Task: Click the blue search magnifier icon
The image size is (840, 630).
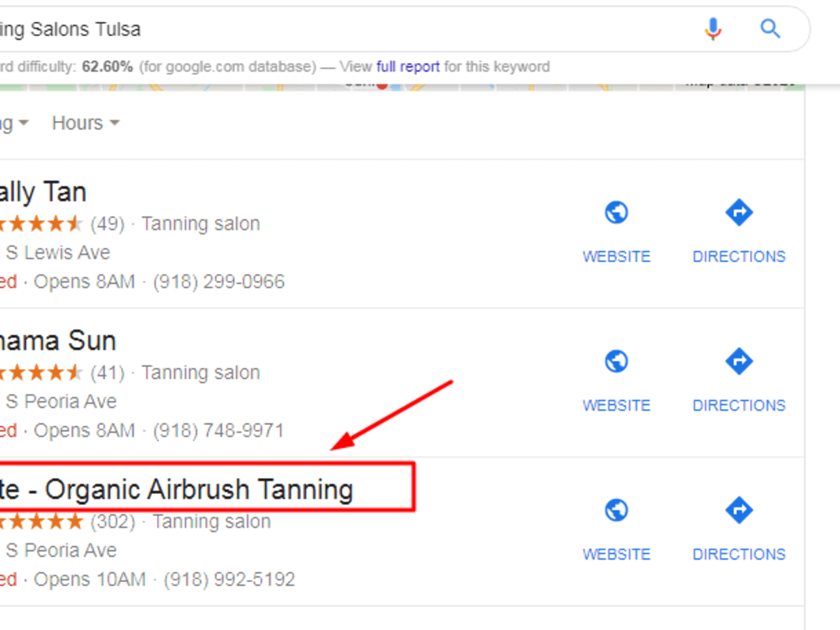Action: pos(770,29)
